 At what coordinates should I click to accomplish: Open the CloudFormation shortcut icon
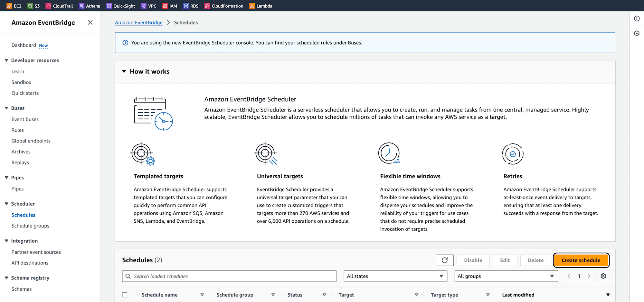click(x=207, y=6)
